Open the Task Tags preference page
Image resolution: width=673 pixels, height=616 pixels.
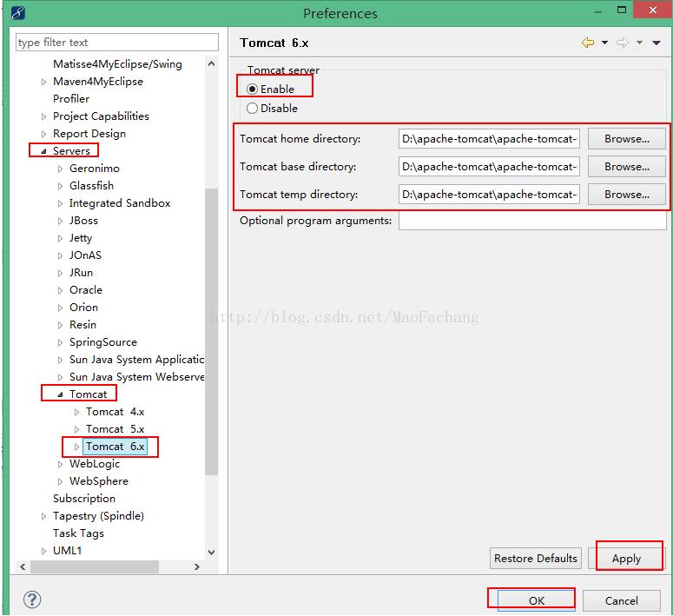tap(78, 533)
